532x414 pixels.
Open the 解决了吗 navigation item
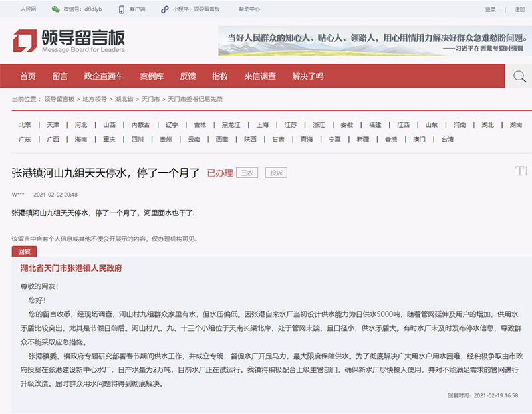pos(308,76)
